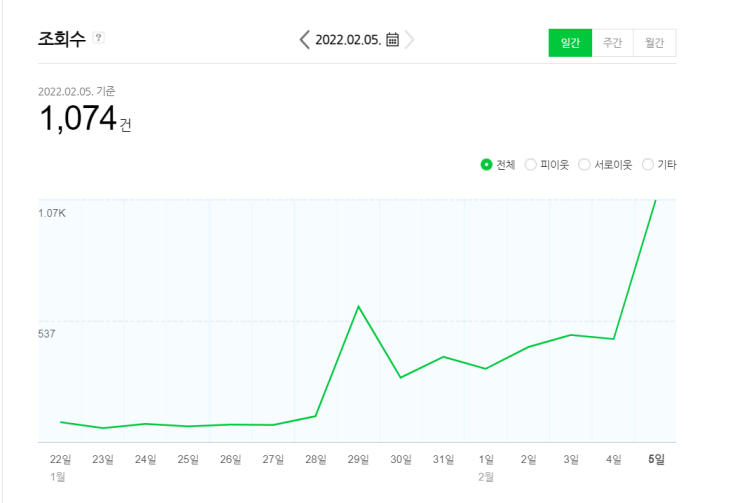Click the 25일 x-axis label
Image resolution: width=743 pixels, height=503 pixels.
188,459
